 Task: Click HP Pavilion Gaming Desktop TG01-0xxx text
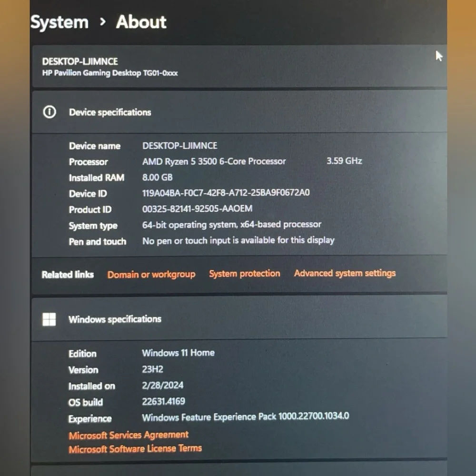109,73
